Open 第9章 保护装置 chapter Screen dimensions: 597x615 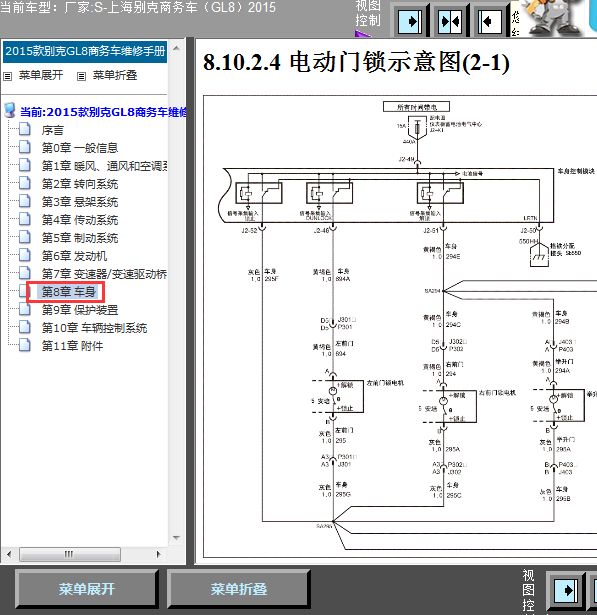pos(80,310)
